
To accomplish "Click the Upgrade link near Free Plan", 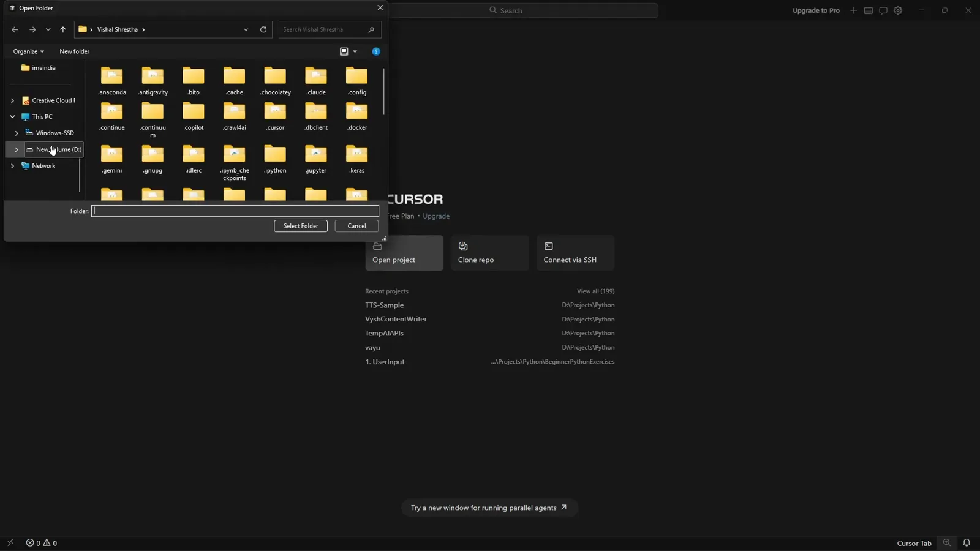I will pyautogui.click(x=436, y=216).
